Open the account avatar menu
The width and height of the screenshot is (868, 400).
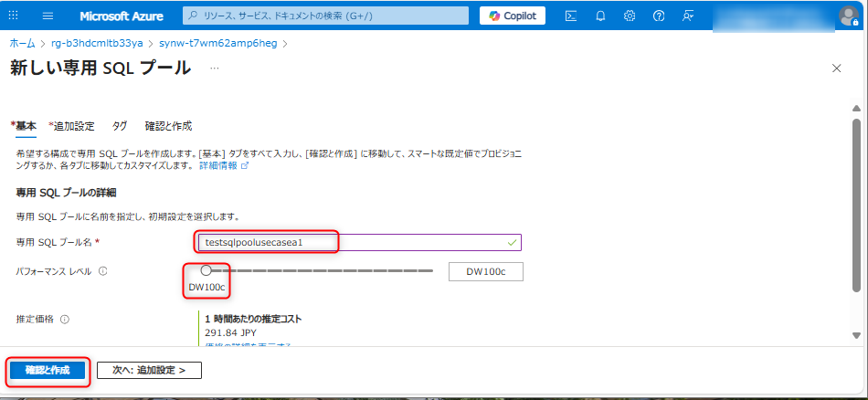point(847,16)
